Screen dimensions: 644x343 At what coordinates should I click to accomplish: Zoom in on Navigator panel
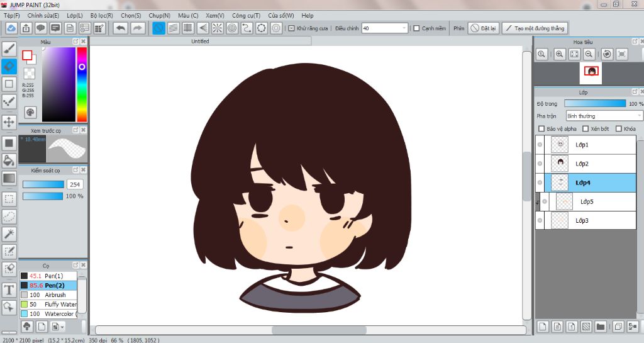tap(559, 54)
